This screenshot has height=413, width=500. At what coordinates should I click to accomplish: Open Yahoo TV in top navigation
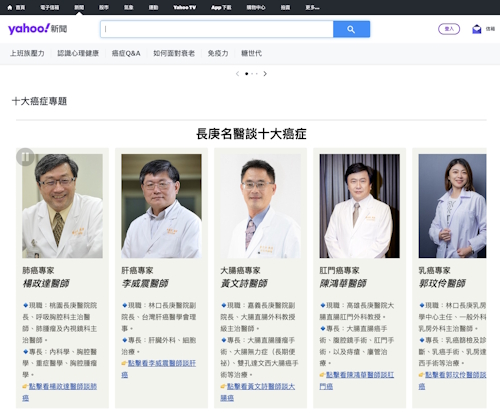pyautogui.click(x=185, y=7)
